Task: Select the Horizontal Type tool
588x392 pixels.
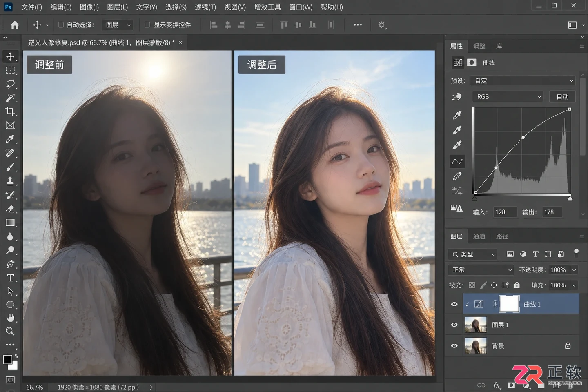Action: point(10,278)
